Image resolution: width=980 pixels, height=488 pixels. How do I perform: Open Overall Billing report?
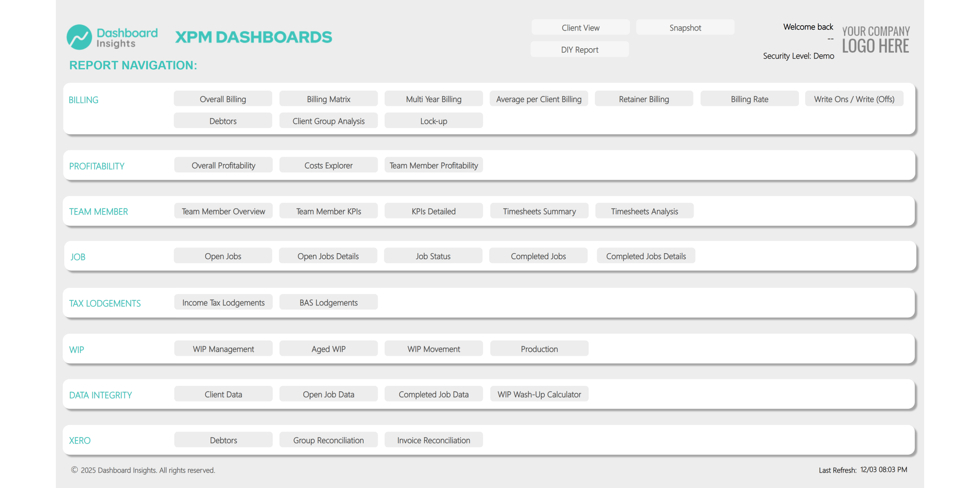point(223,99)
